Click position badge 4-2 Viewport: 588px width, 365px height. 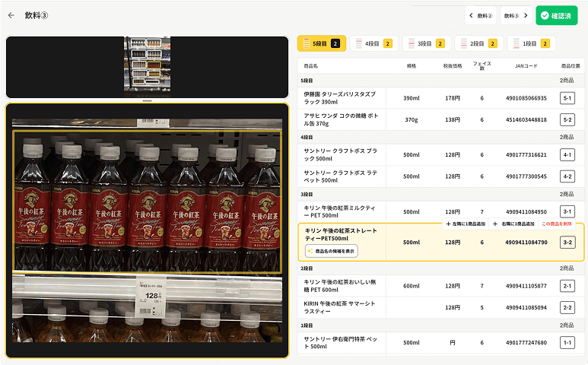tap(567, 176)
